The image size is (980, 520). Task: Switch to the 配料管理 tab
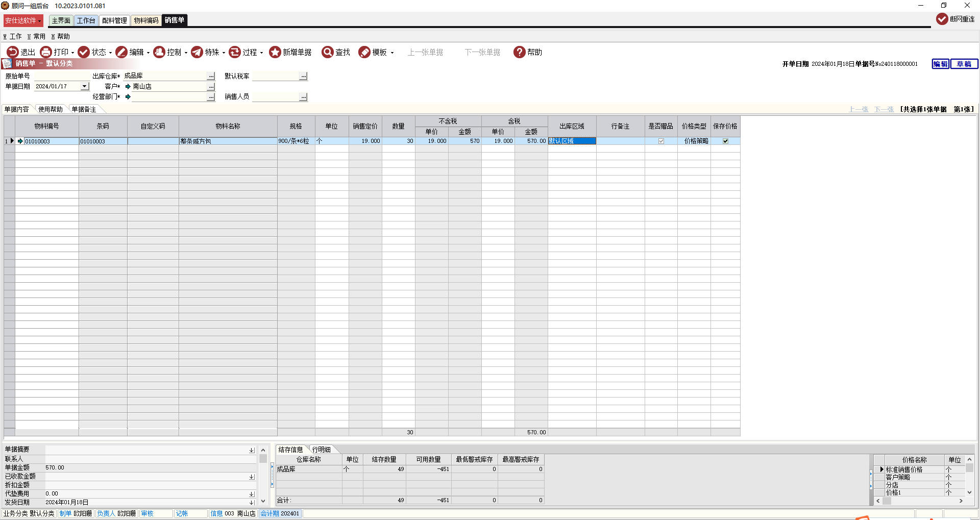coord(114,20)
